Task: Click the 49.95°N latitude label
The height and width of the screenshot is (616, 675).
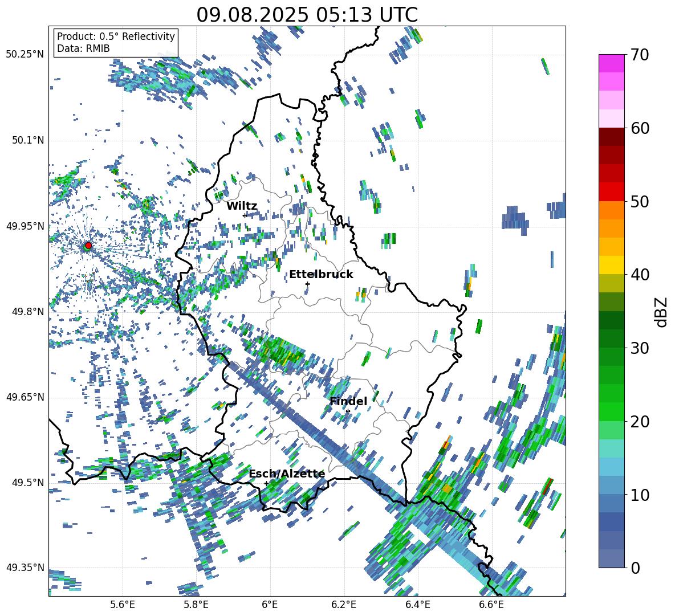Action: [x=25, y=226]
